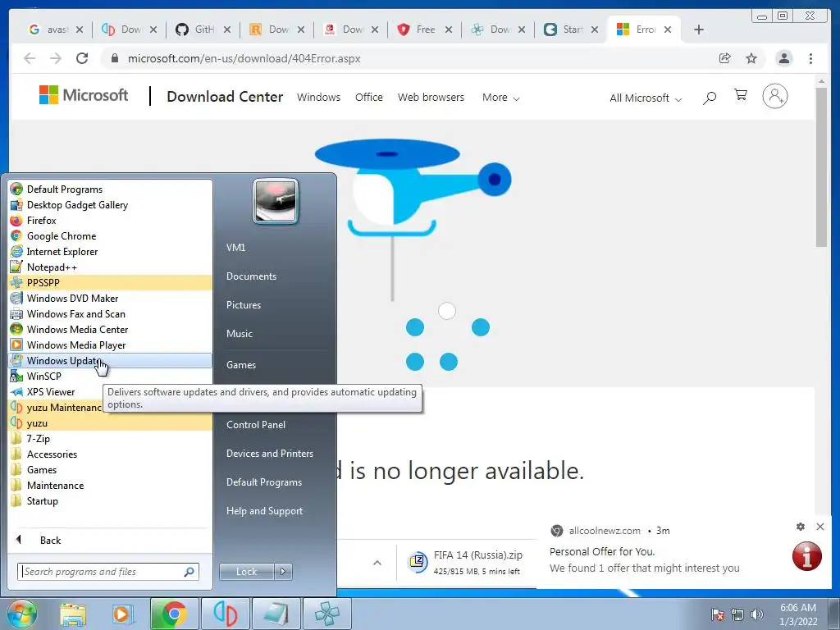Open the Windows link in Download Center
Viewport: 840px width, 630px height.
[x=318, y=98]
